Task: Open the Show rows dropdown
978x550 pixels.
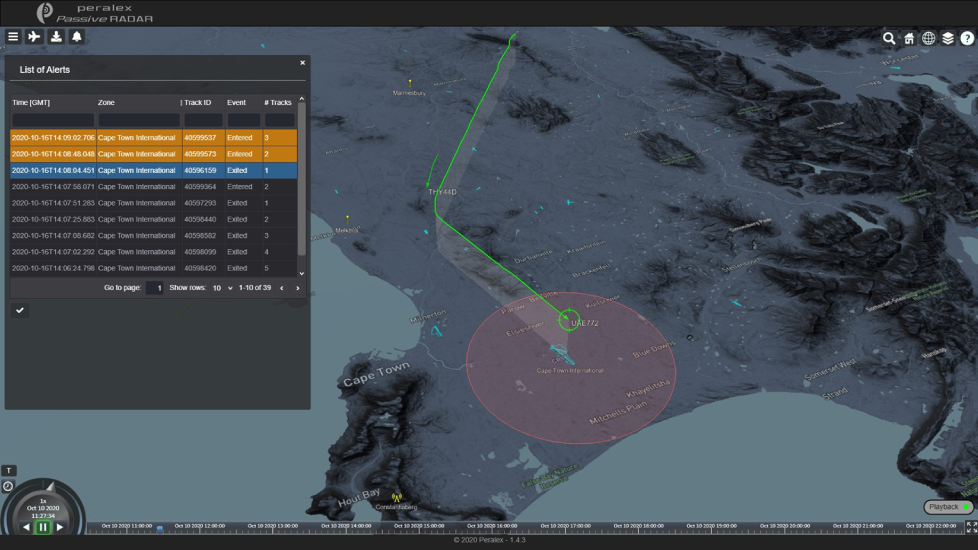Action: point(219,288)
